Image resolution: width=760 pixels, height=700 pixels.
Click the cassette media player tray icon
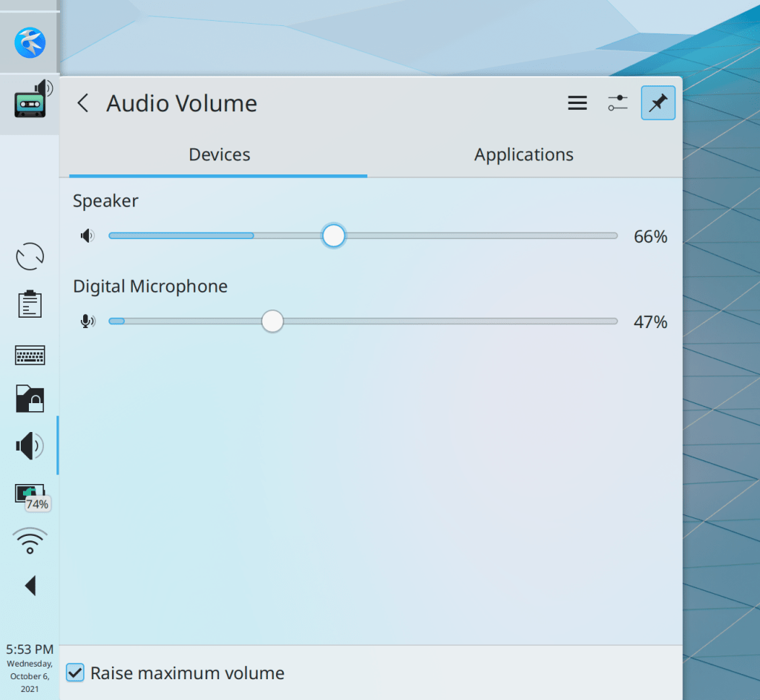30,103
